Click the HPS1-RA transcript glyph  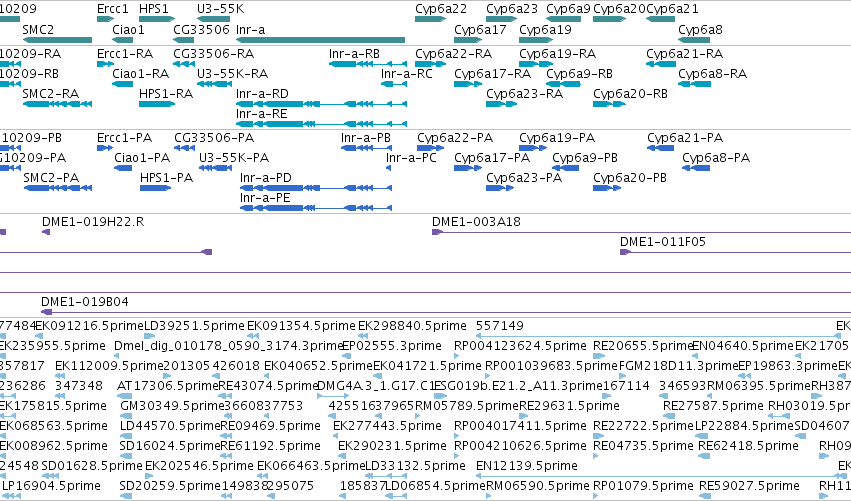pyautogui.click(x=157, y=104)
